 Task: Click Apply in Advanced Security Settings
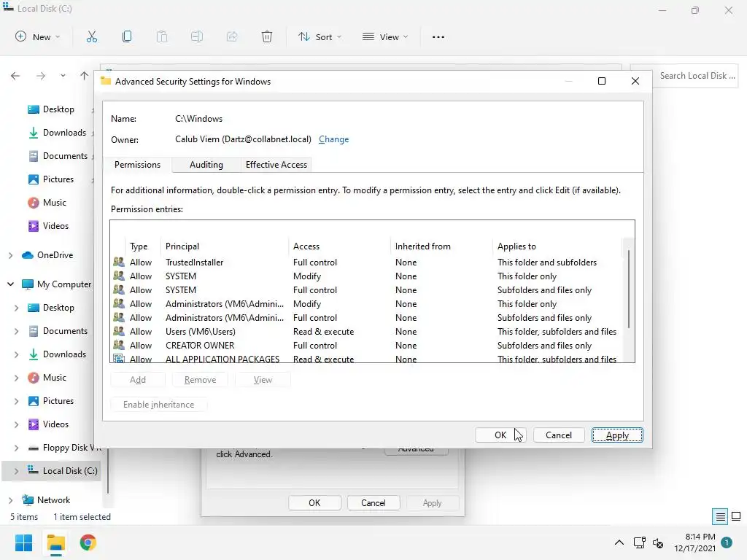click(617, 435)
